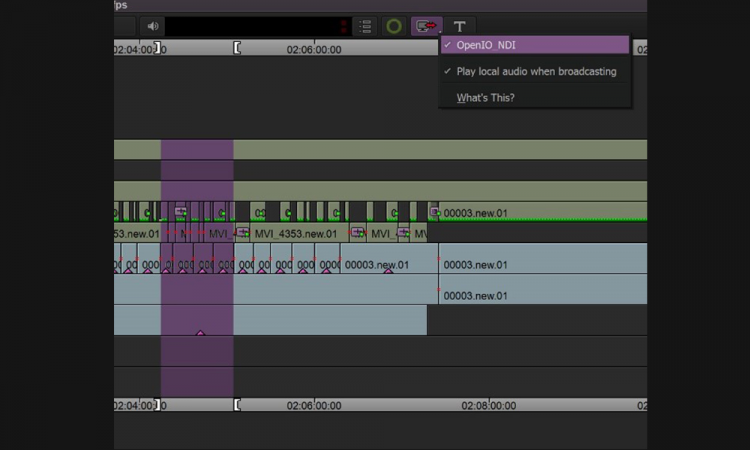Select the olive 00003.new.01 video clip

(543, 212)
